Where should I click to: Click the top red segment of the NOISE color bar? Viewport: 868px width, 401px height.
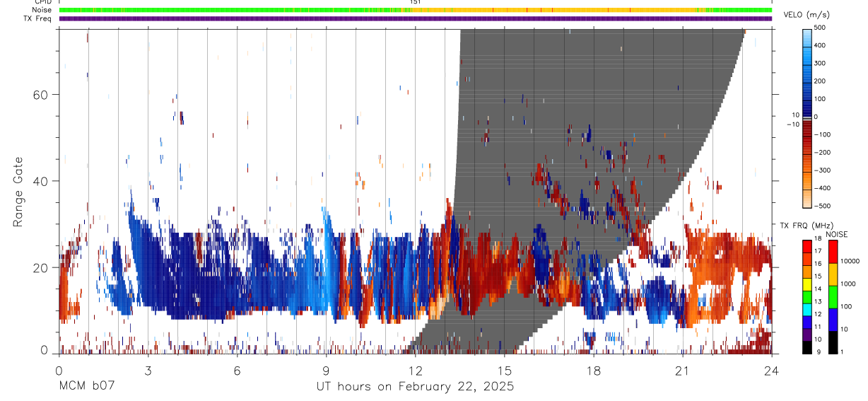coord(832,251)
